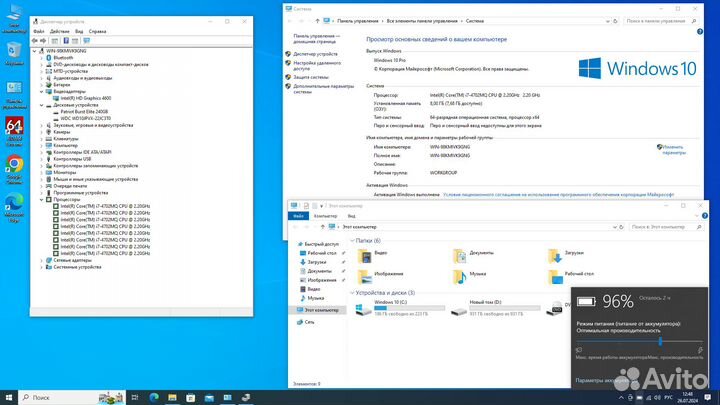720x405 pixels.
Task: Select the Microsoft Edge desktop icon
Action: tap(14, 208)
